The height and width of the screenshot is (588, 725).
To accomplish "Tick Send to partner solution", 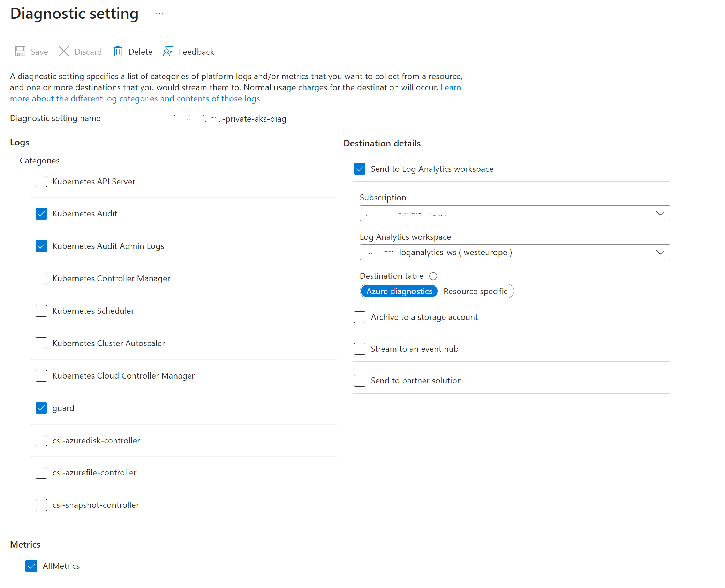I will 360,381.
